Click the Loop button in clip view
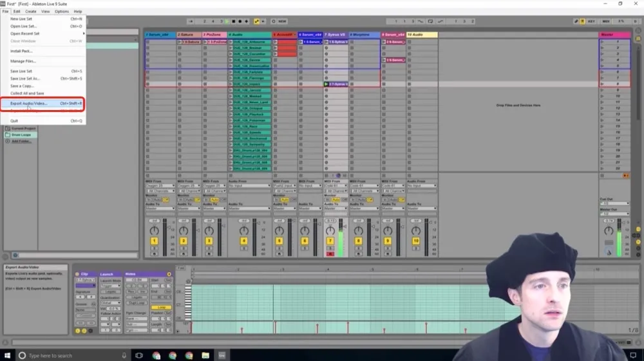Screen dimensions: 644x361 pyautogui.click(x=161, y=307)
